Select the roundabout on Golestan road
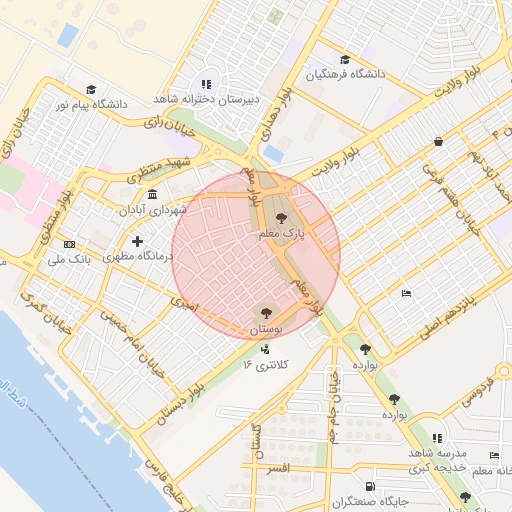Screen dimensions: 512x512 [282, 408]
